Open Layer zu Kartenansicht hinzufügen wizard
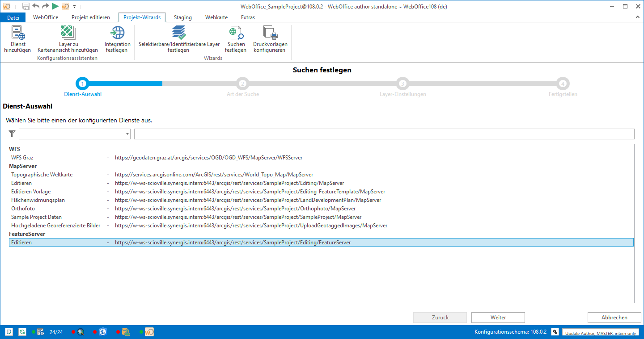Image resolution: width=644 pixels, height=339 pixels. [x=68, y=33]
